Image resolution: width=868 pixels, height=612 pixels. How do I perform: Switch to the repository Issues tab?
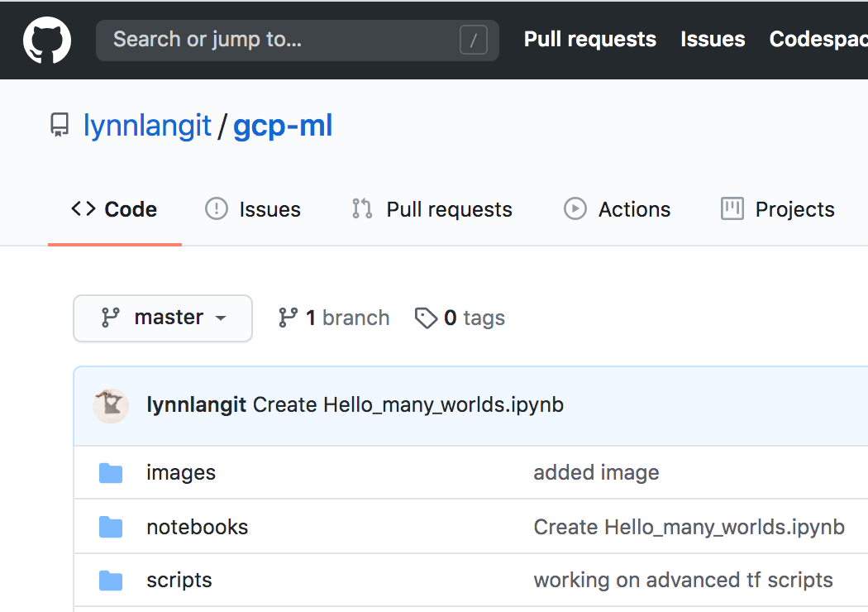(253, 209)
